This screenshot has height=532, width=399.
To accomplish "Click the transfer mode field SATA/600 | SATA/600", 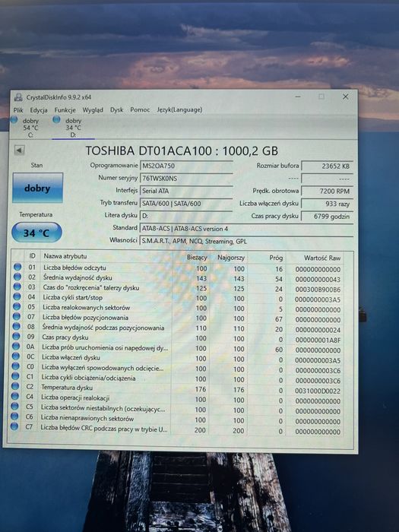I will (x=186, y=204).
